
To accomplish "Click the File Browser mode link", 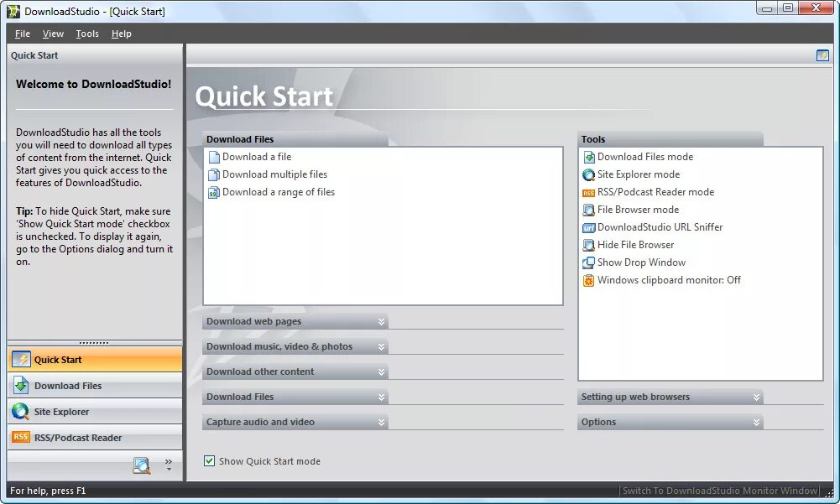I will point(638,210).
